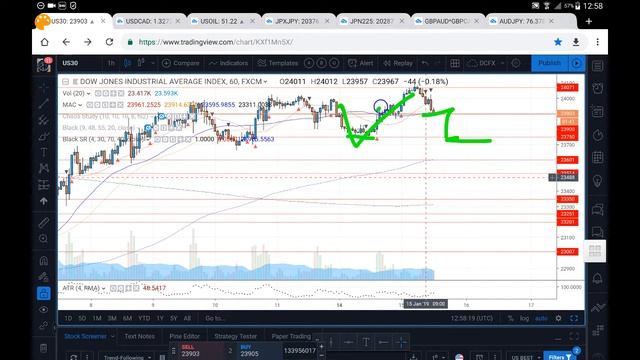Select the Text annotation tool
640x360 pixels.
(44, 152)
